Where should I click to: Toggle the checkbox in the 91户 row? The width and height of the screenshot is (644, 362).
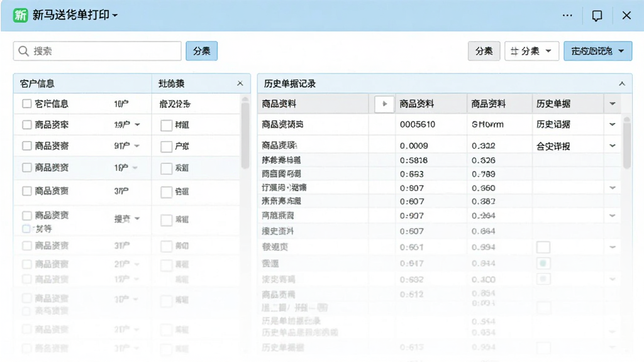[x=26, y=146]
